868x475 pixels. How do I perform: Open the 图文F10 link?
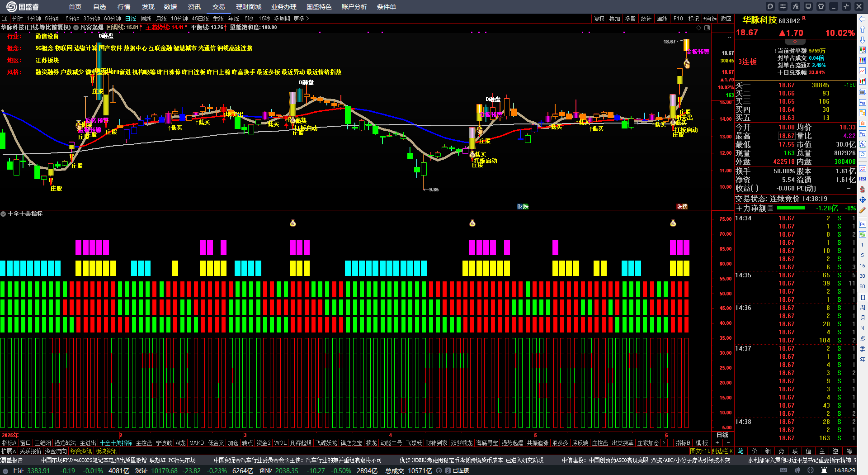700,451
